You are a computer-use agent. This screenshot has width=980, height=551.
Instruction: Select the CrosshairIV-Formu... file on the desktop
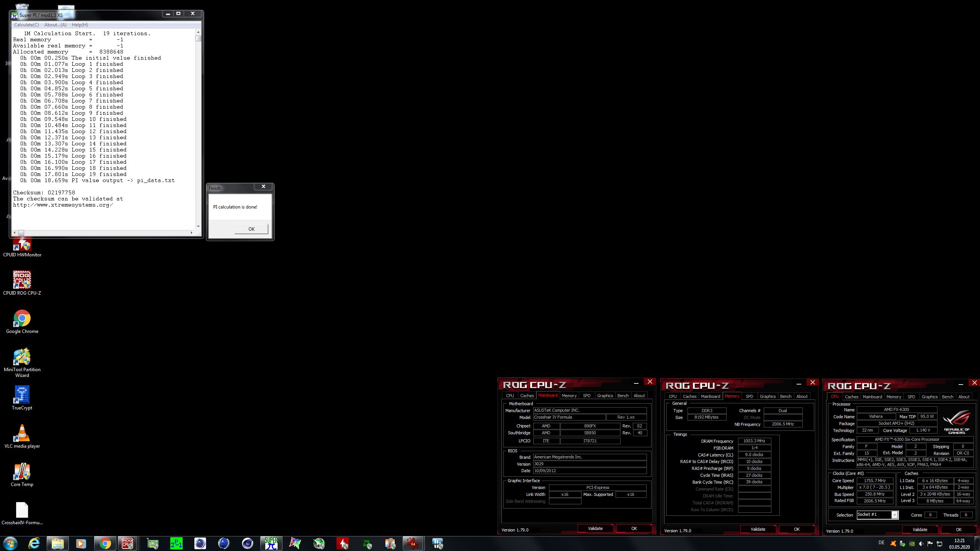click(22, 514)
